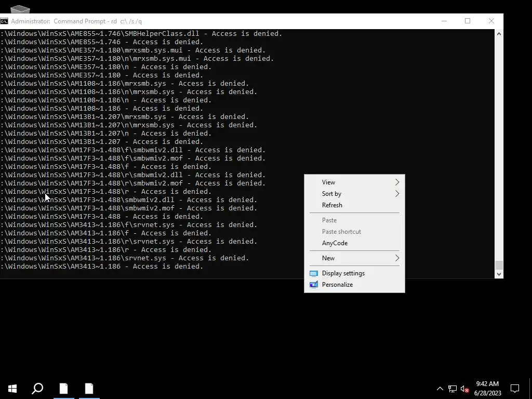This screenshot has width=532, height=399.
Task: Select AnyCode menu entry
Action: tap(354, 243)
